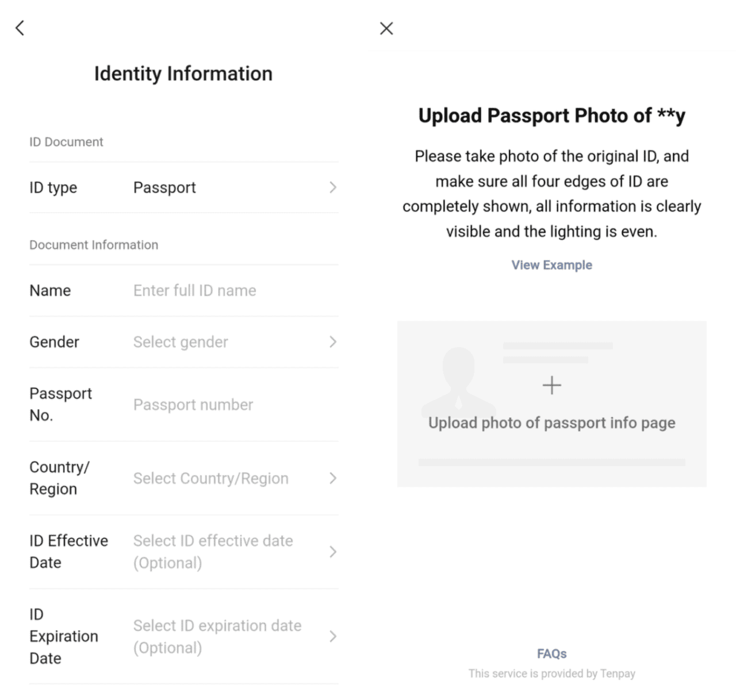Click the chevron next to ID type Passport

333,187
